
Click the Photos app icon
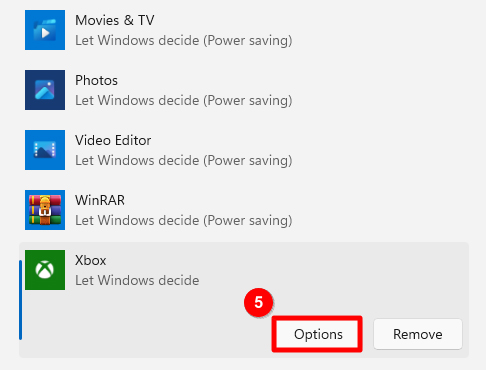45,90
